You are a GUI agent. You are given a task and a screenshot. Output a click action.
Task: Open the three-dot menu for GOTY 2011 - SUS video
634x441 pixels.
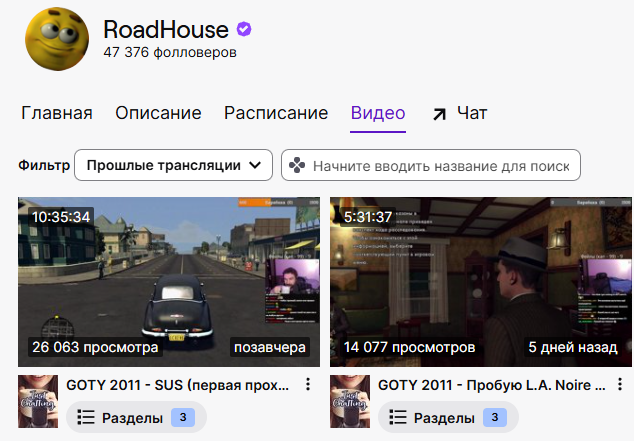(308, 384)
